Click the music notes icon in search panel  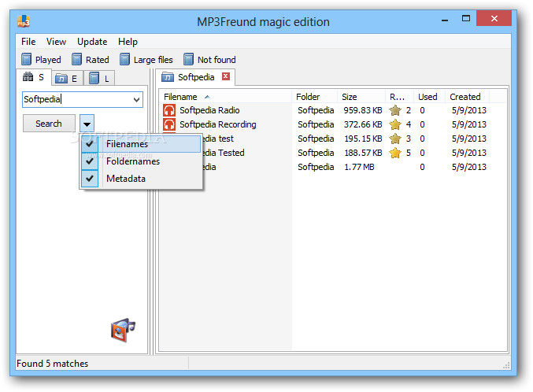(x=123, y=330)
